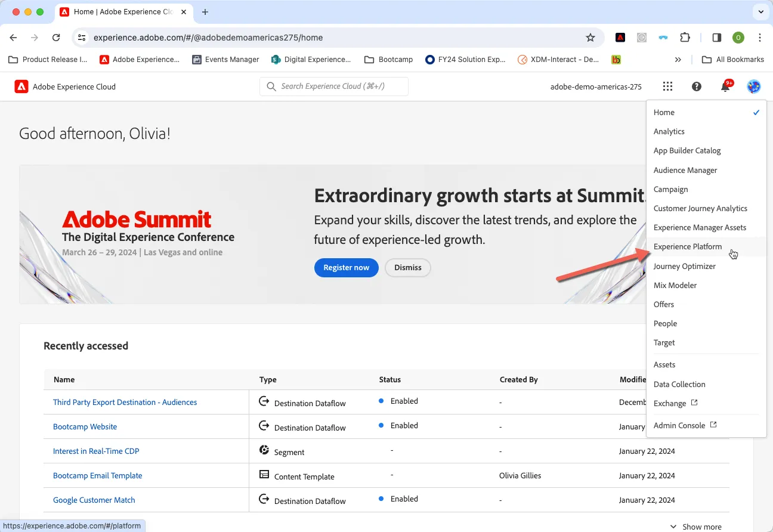Open the All Bookmarks folder
773x532 pixels.
[733, 60]
